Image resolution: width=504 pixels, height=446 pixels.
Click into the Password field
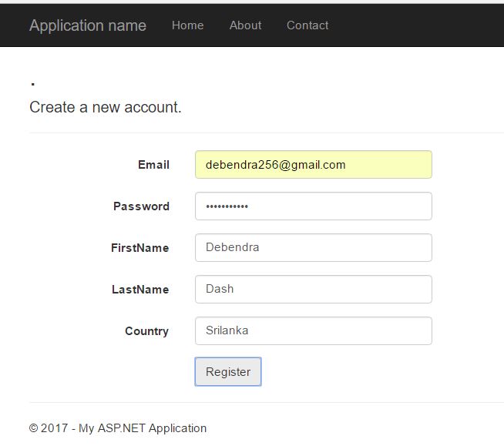click(x=313, y=206)
